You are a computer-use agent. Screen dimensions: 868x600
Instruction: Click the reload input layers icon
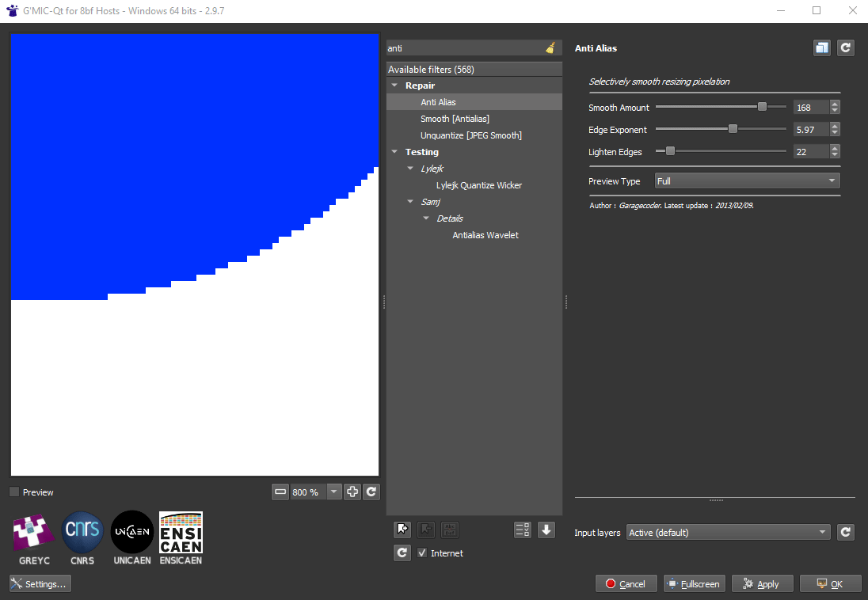coord(845,532)
